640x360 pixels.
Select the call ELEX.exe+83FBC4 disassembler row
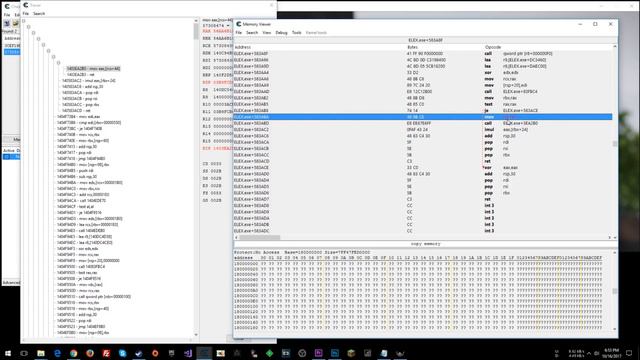click(x=422, y=92)
